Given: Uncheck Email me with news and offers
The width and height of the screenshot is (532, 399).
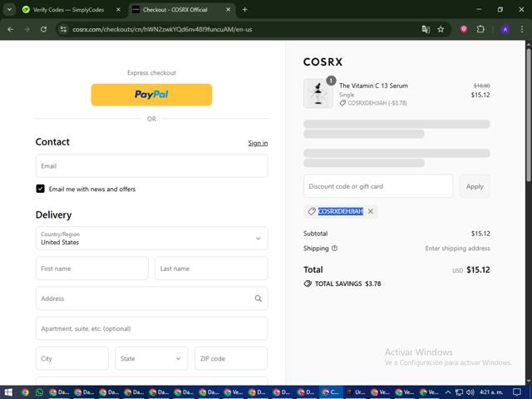Looking at the screenshot, I should 41,189.
